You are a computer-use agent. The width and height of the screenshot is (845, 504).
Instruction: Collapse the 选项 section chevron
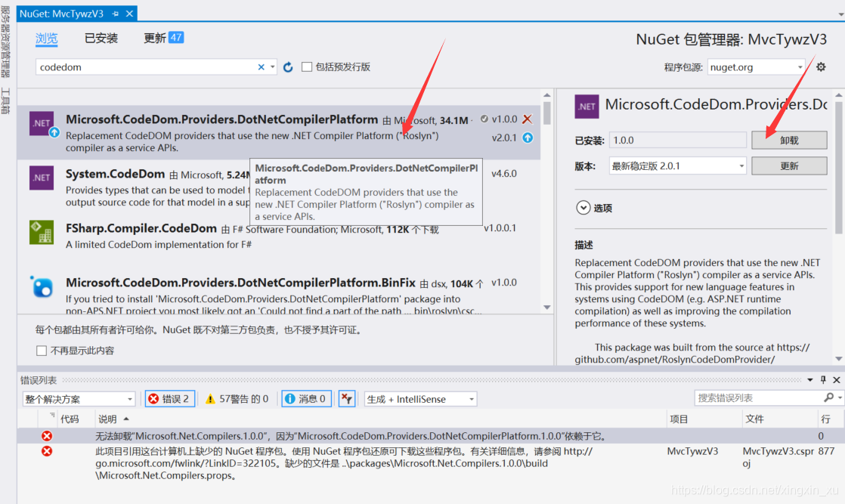583,208
